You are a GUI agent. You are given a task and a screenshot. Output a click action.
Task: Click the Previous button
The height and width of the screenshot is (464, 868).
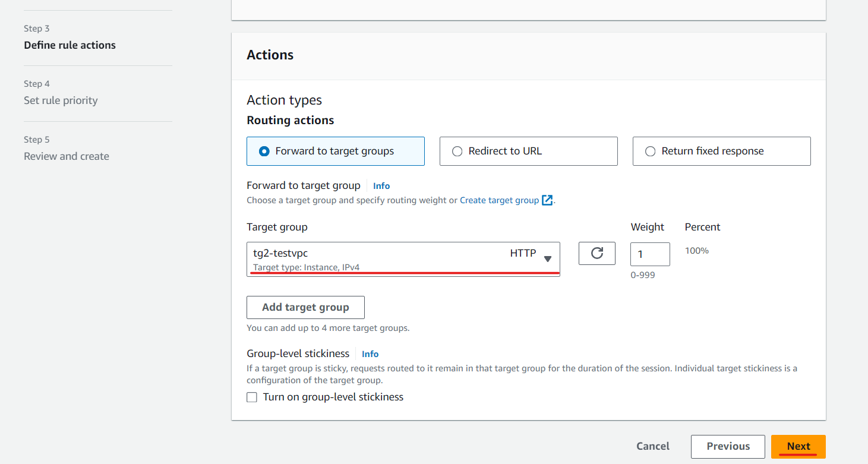[x=728, y=446]
